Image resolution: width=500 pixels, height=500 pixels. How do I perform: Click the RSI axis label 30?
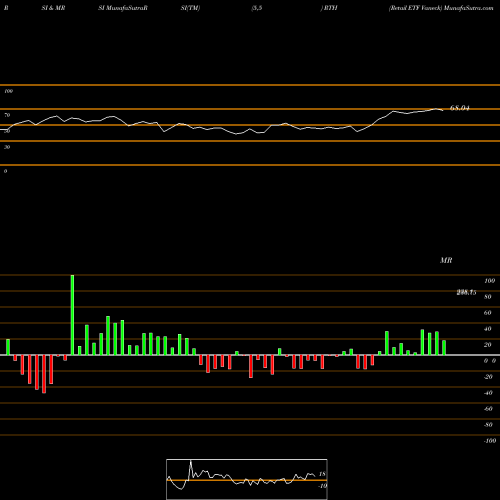coord(7,147)
